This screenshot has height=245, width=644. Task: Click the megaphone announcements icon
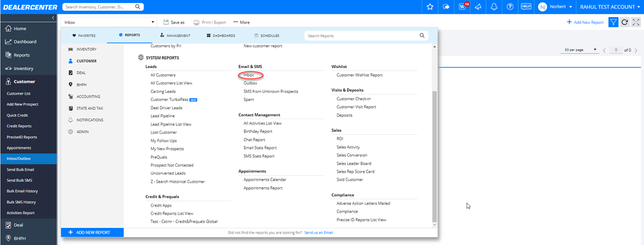478,7
